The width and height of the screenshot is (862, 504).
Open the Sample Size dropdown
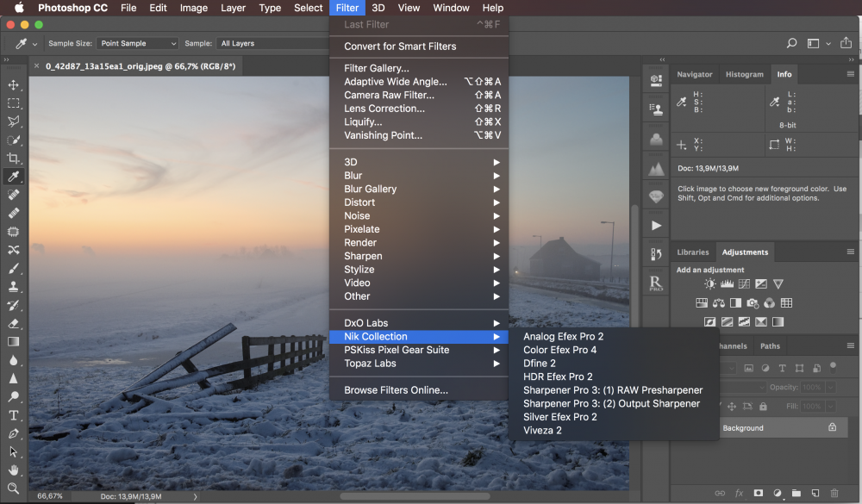(x=137, y=43)
